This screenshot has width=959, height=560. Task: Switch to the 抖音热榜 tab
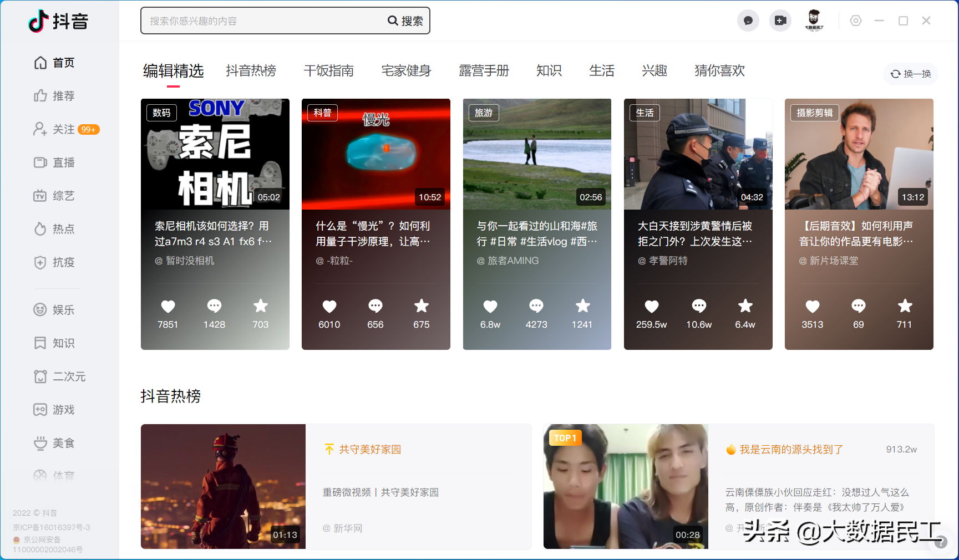coord(251,70)
